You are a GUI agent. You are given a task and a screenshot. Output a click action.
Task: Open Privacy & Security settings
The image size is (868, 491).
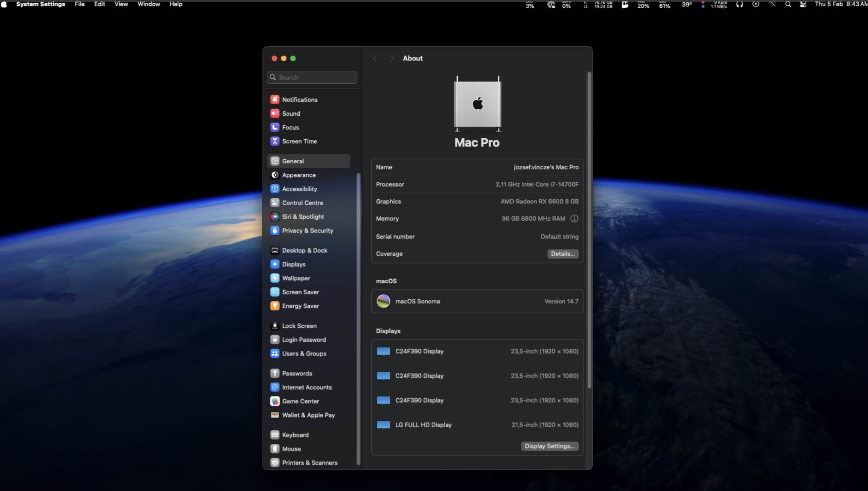click(308, 230)
